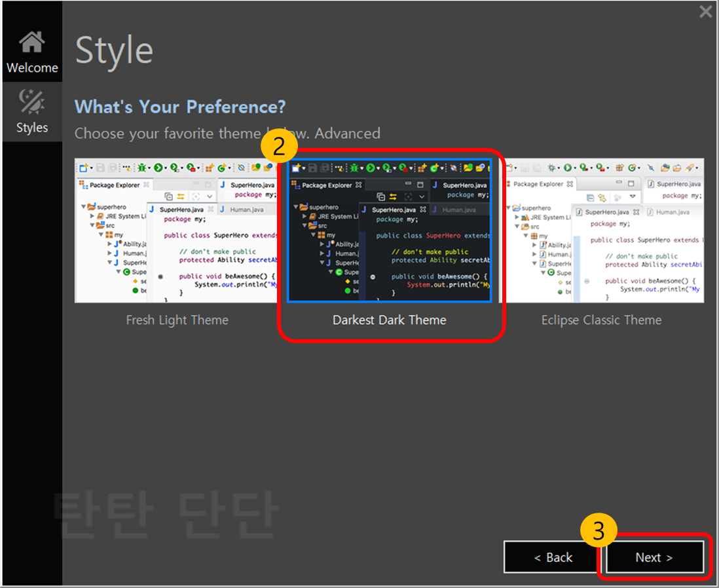
Task: Click the 'Fresh Light Theme' caption
Action: (177, 320)
